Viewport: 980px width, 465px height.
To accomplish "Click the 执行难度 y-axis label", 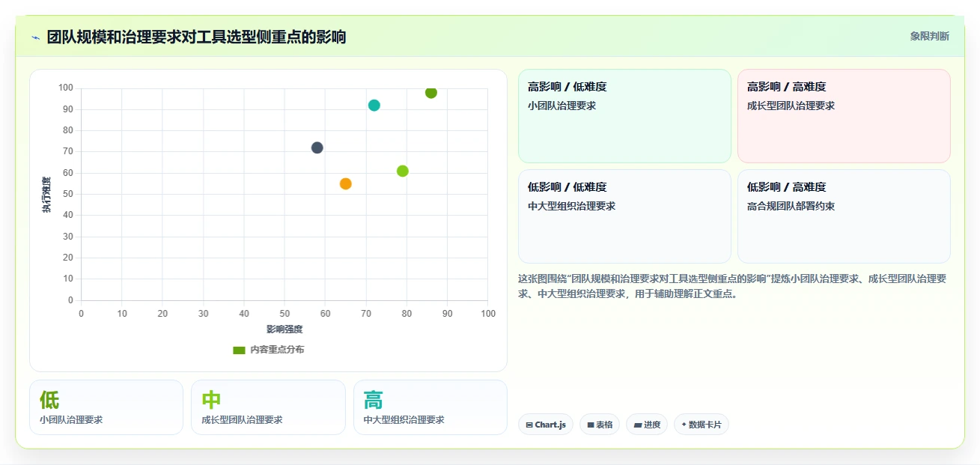I will point(46,195).
